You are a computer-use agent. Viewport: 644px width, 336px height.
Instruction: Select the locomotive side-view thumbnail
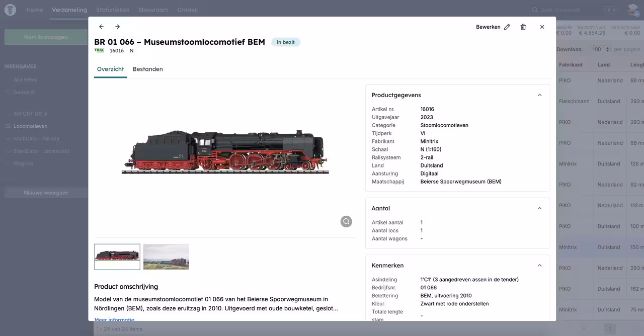117,257
